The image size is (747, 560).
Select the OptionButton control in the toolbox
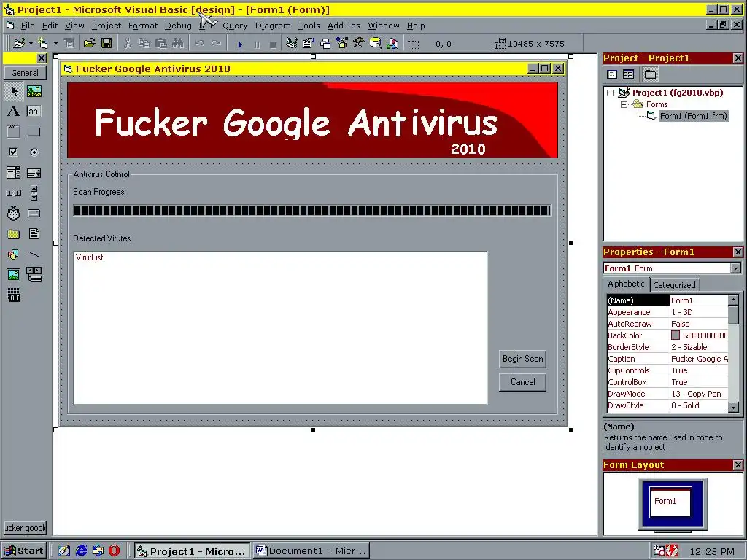point(34,152)
